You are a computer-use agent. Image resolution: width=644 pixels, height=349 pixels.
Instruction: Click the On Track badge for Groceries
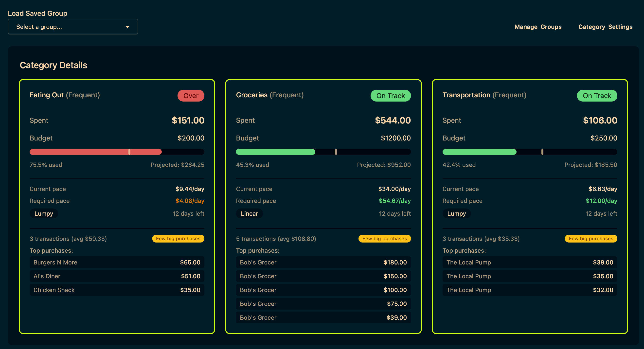point(391,95)
